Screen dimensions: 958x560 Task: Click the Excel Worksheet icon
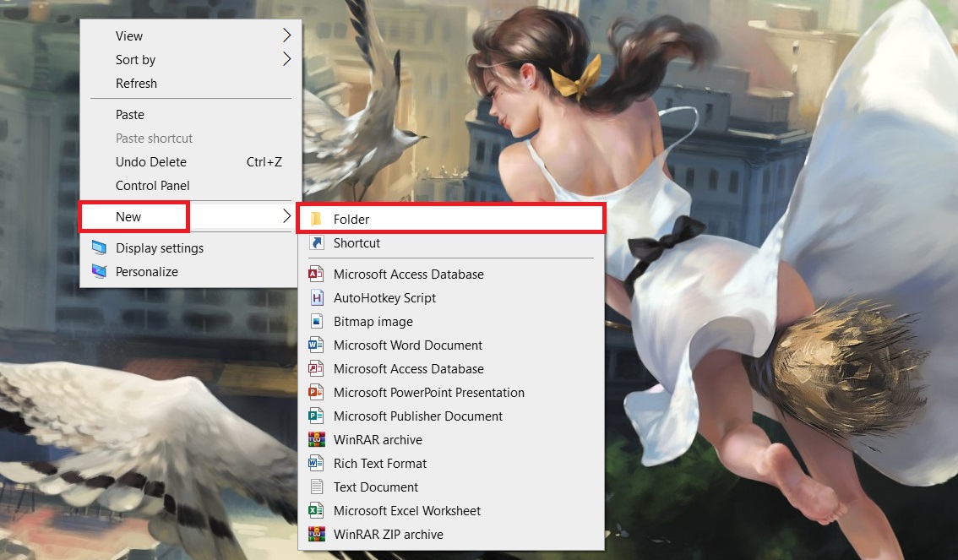point(317,511)
